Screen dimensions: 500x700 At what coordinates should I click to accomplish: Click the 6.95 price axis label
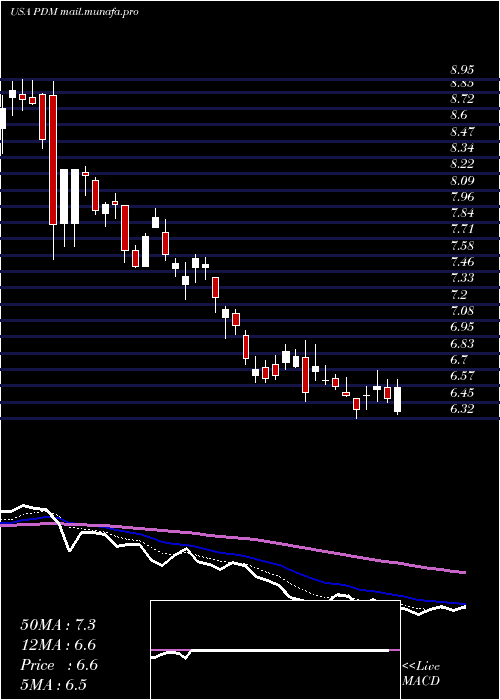(462, 327)
